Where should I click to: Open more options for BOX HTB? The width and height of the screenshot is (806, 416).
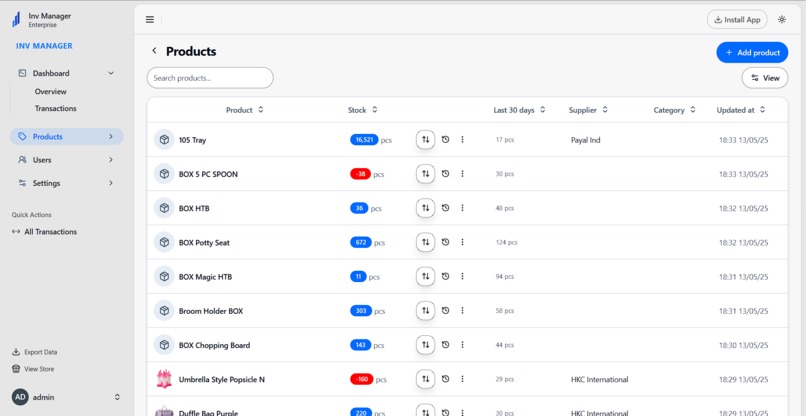click(x=462, y=208)
